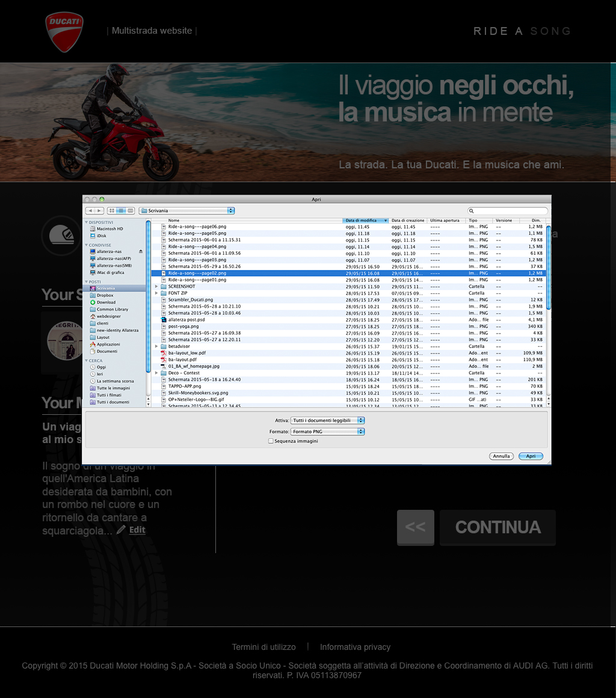Show the Tutte le immagini saved search
The width and height of the screenshot is (616, 698).
(x=113, y=388)
